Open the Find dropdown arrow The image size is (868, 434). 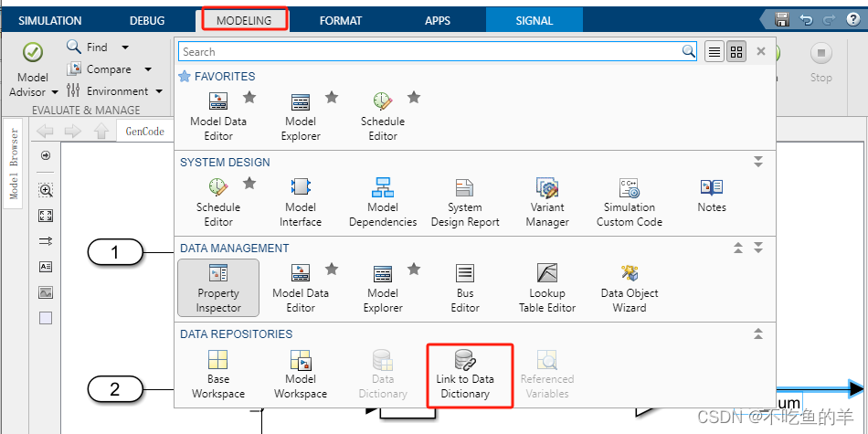[125, 48]
